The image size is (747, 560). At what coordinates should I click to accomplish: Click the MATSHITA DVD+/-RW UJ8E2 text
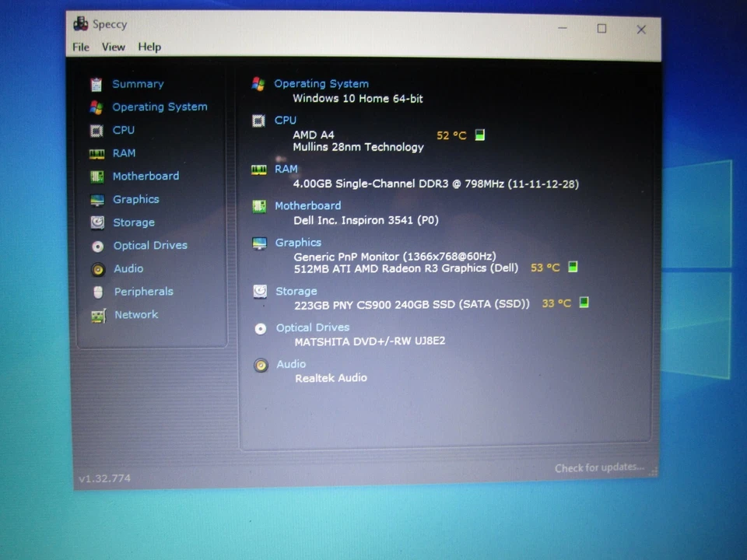click(370, 341)
